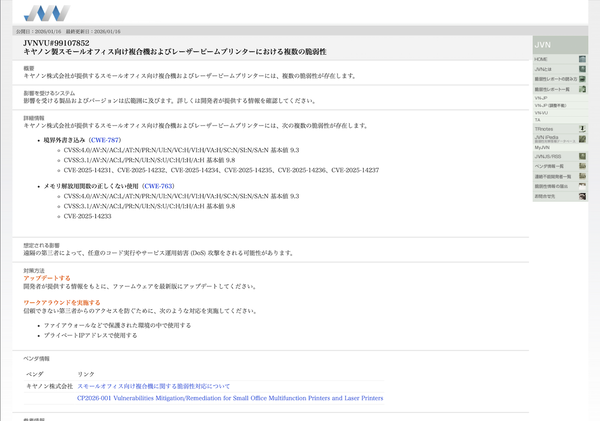This screenshot has height=421, width=600.
Task: Click the icon beside お問合せ先
Action: [x=582, y=196]
